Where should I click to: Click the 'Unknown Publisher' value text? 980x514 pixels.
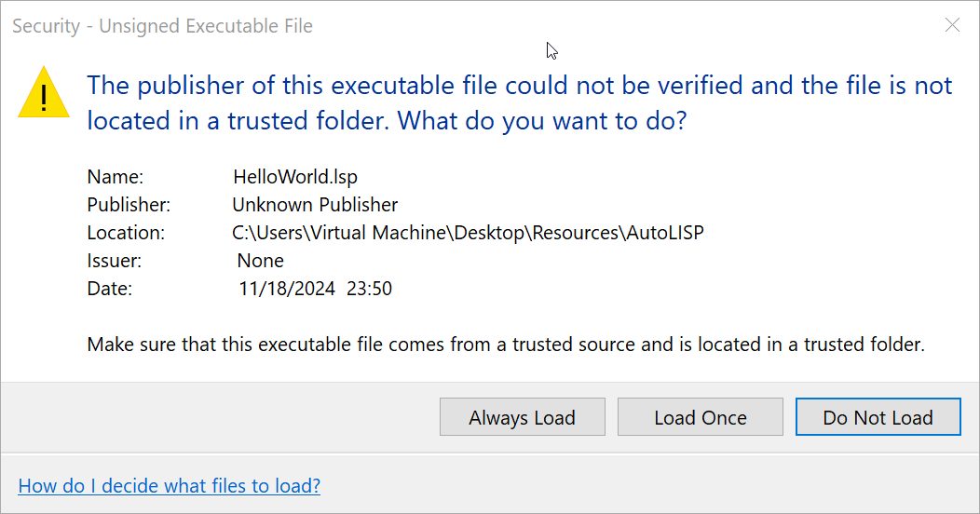315,205
